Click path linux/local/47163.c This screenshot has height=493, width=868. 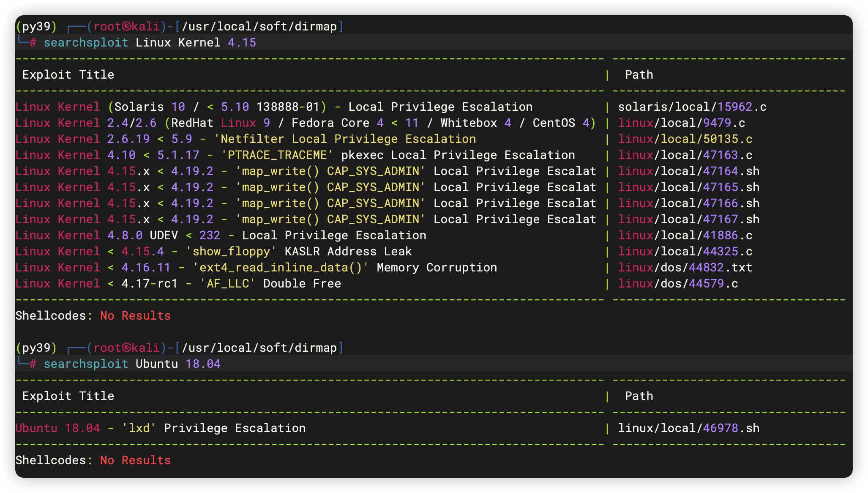[685, 155]
